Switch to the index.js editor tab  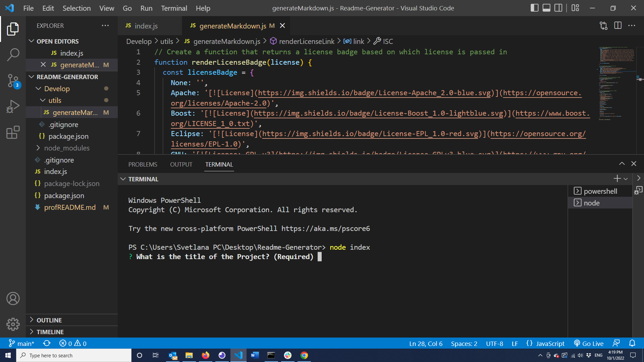coord(150,26)
